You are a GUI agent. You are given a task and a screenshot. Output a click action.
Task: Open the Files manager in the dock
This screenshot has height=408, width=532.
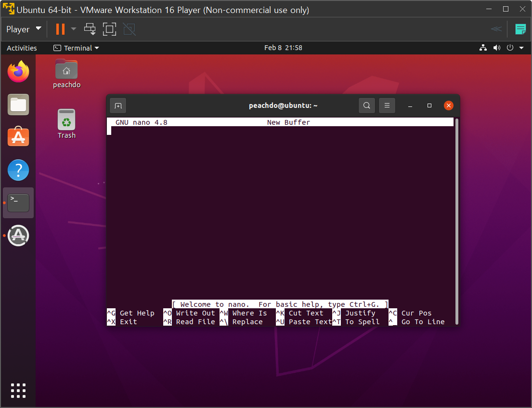coord(18,105)
